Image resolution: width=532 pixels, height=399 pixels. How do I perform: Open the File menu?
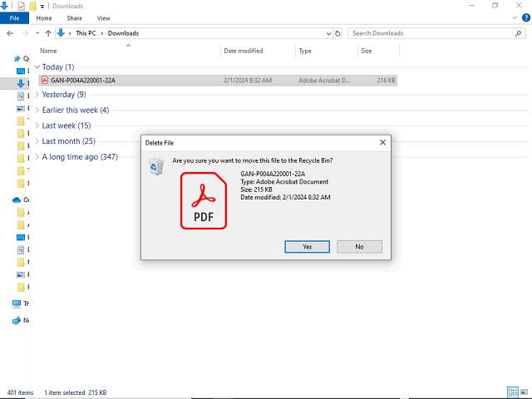click(14, 18)
